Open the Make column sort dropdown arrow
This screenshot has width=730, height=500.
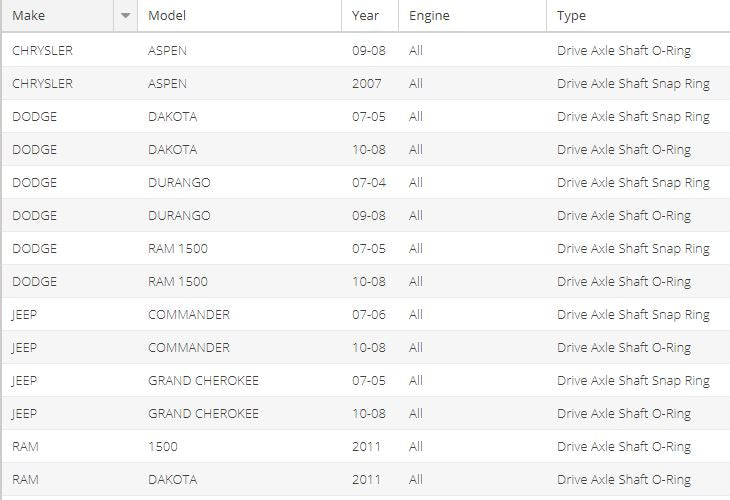point(125,16)
